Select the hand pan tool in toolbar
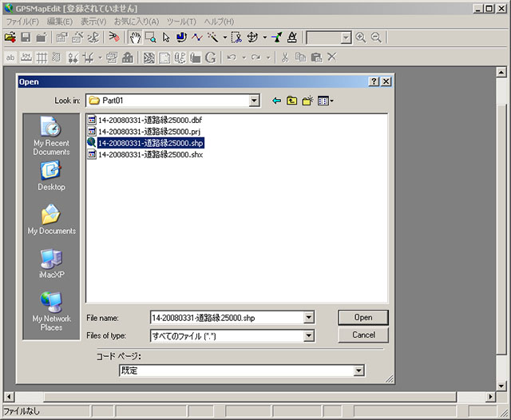Image resolution: width=511 pixels, height=420 pixels. [135, 38]
